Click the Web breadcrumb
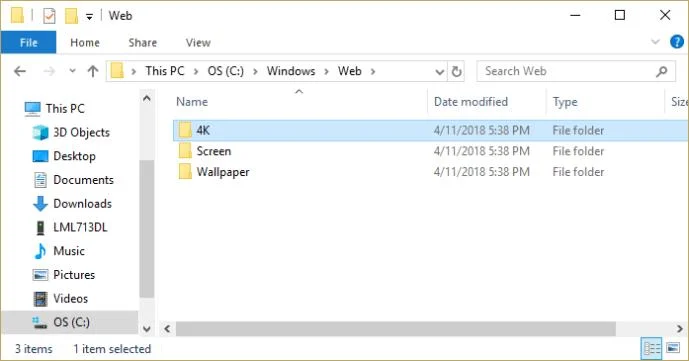Screen dimensions: 689x361 (350, 71)
